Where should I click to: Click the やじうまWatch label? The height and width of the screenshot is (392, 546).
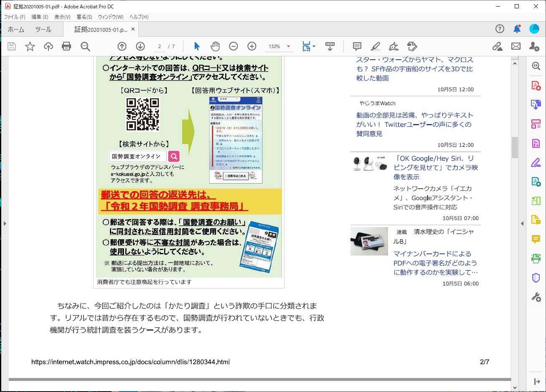click(x=377, y=103)
